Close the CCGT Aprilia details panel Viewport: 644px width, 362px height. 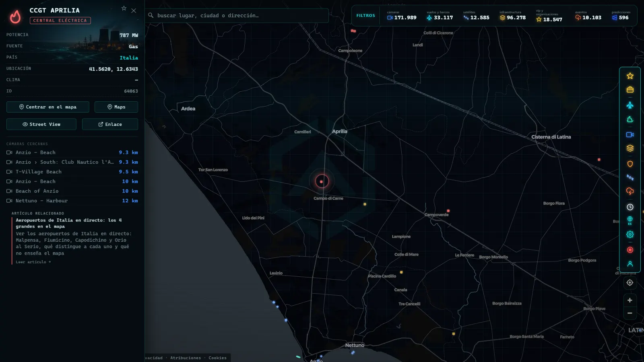(134, 11)
